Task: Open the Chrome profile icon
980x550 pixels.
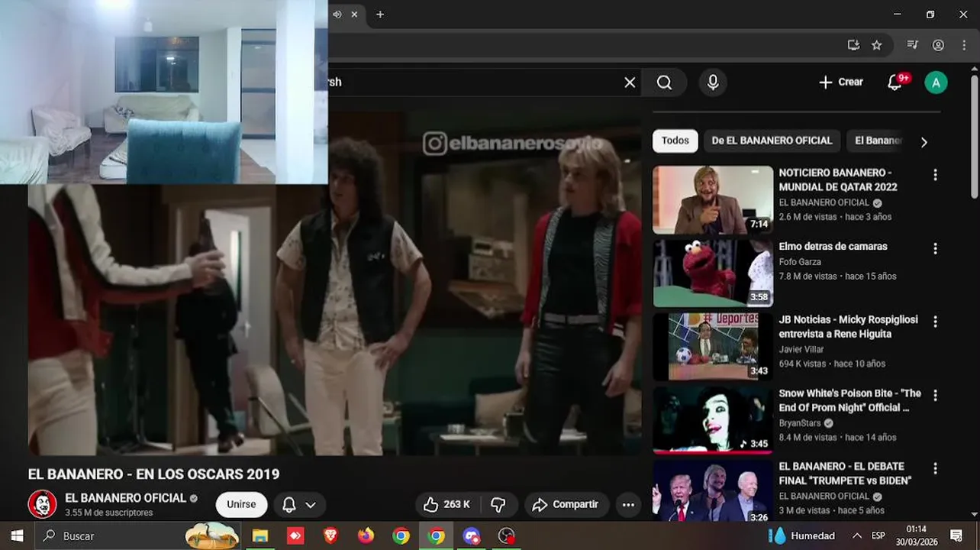Action: [938, 45]
